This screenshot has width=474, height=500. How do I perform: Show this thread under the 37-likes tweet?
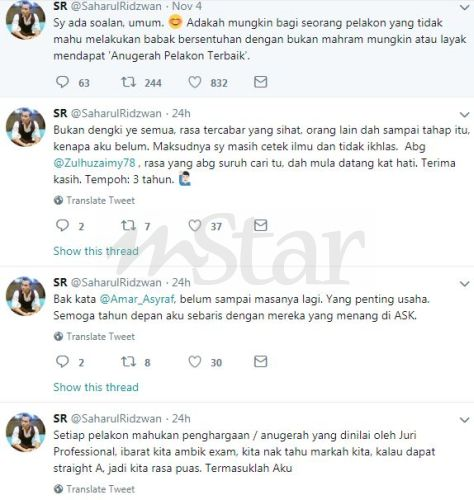tap(96, 251)
